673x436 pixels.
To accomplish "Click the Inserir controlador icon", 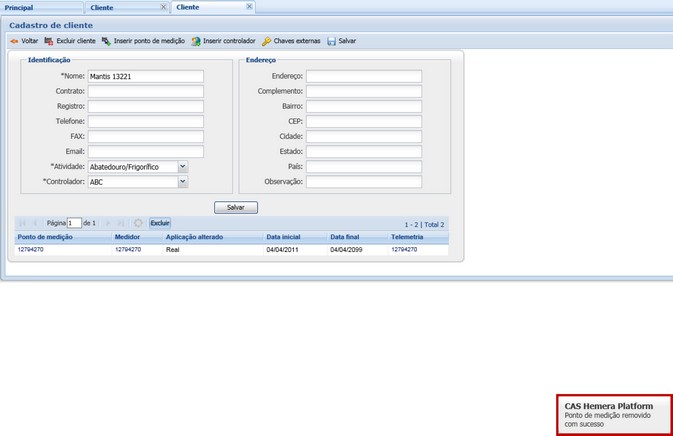I will tap(196, 41).
